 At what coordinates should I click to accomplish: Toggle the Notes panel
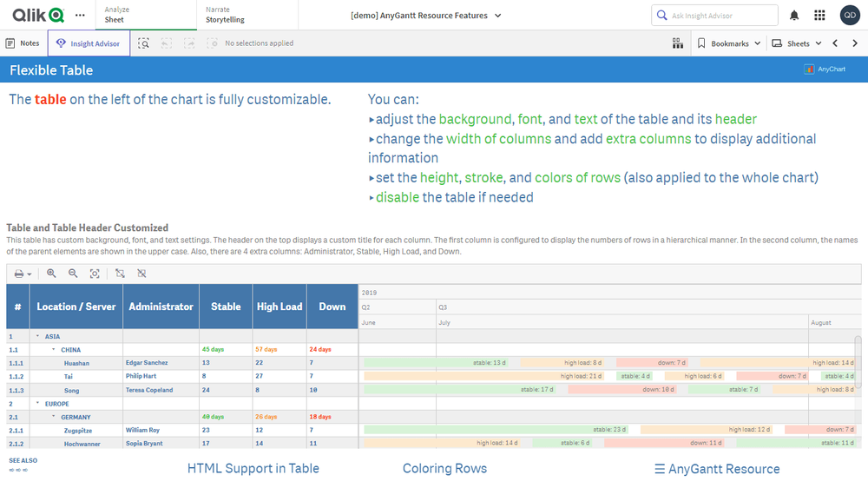tap(23, 43)
